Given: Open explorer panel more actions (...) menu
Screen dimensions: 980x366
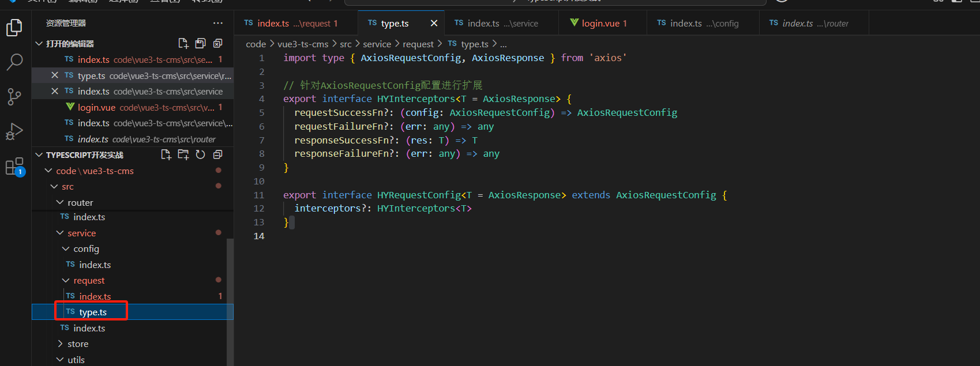Looking at the screenshot, I should point(217,23).
